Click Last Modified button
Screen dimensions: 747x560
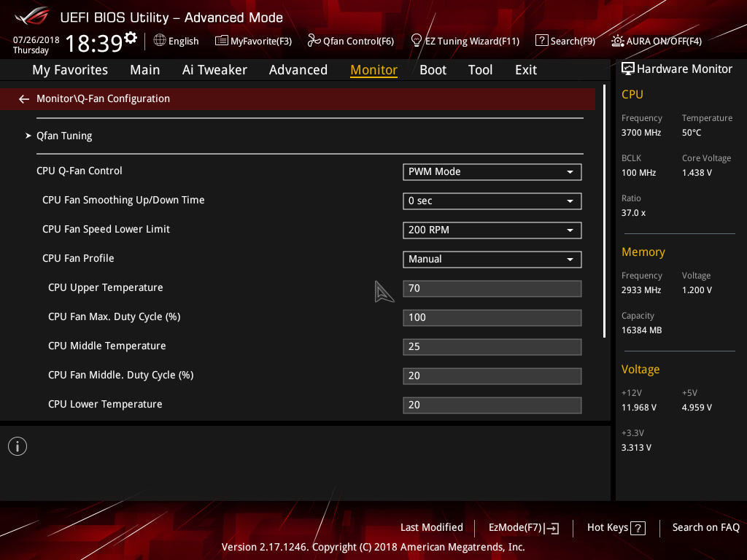pyautogui.click(x=432, y=528)
